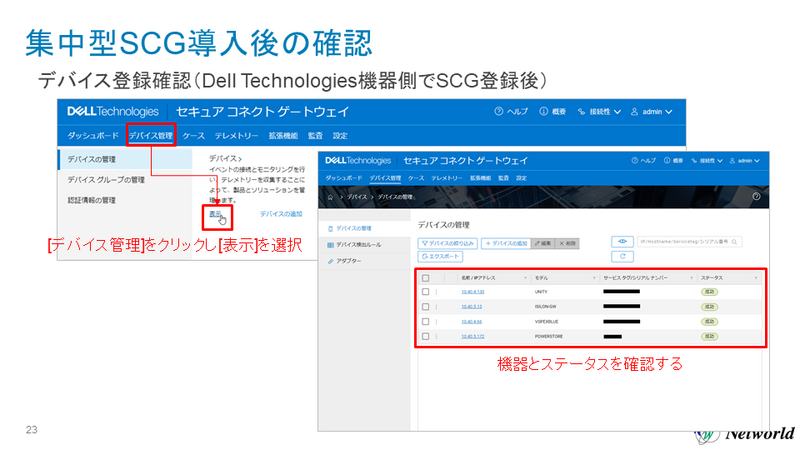Open the row actions menu for ISILON-GW
This screenshot has height=450, width=800.
point(436,307)
